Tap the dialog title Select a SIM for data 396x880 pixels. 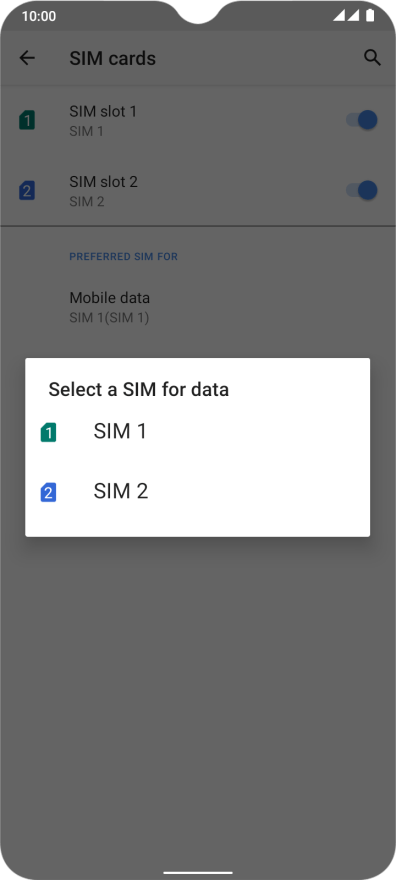[139, 389]
